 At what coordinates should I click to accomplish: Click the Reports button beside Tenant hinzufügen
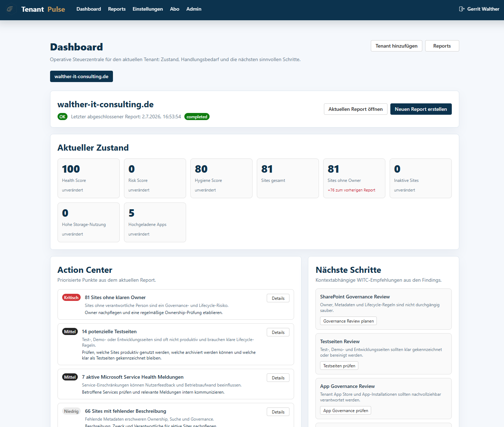pos(442,46)
